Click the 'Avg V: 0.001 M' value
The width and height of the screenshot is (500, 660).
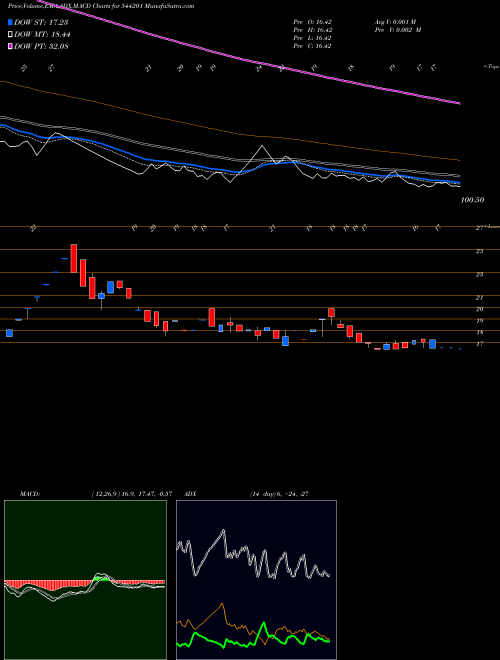tap(397, 22)
